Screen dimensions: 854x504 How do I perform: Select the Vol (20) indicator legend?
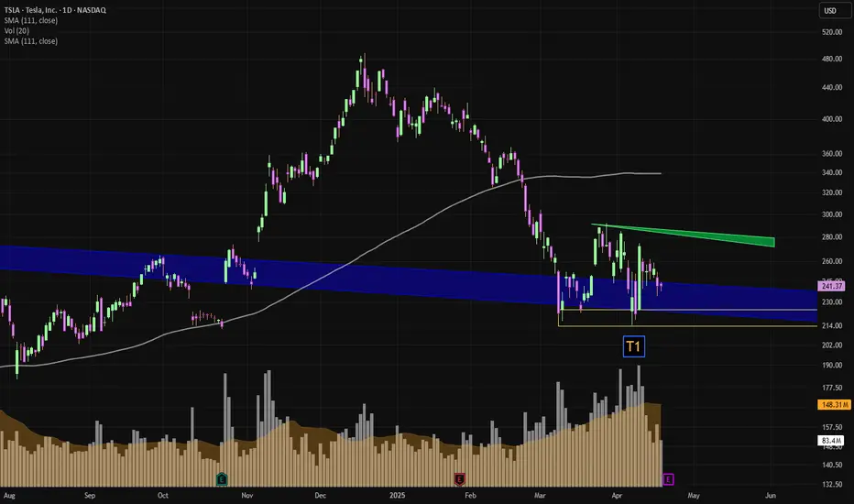16,30
